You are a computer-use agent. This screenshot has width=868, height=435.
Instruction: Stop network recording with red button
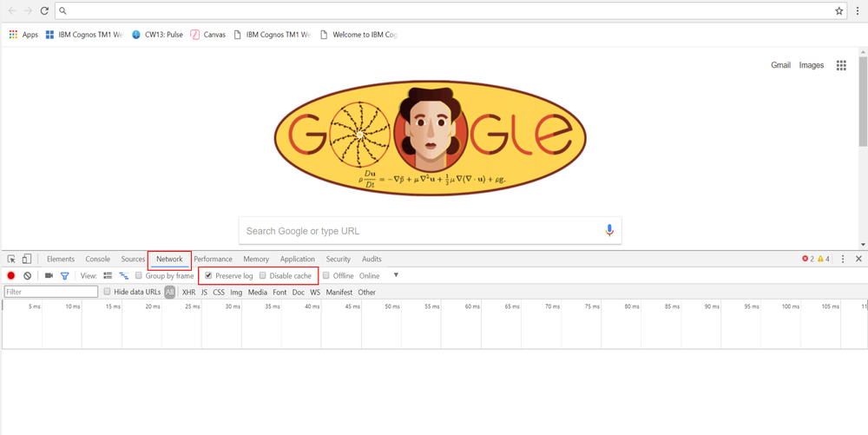(x=11, y=276)
